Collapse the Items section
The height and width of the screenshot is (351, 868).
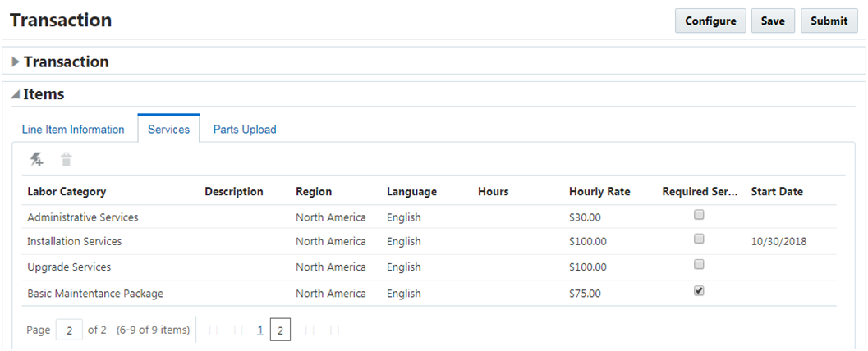tap(16, 95)
